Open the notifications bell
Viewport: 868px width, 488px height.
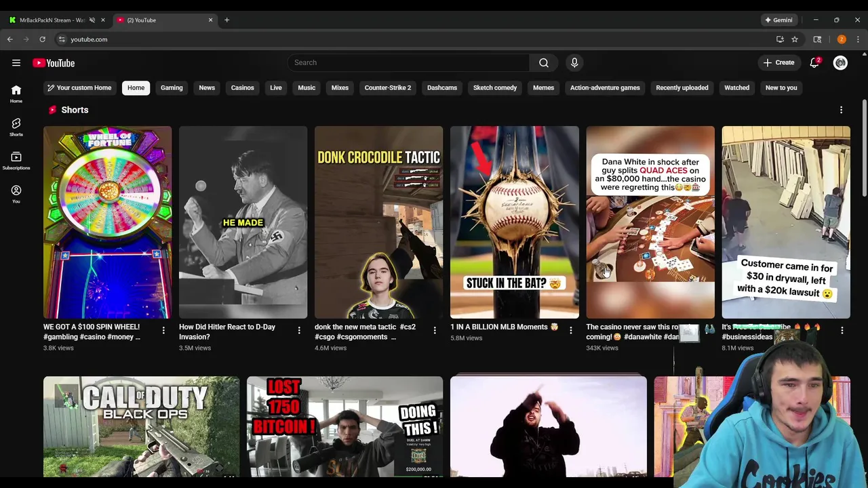tap(814, 62)
